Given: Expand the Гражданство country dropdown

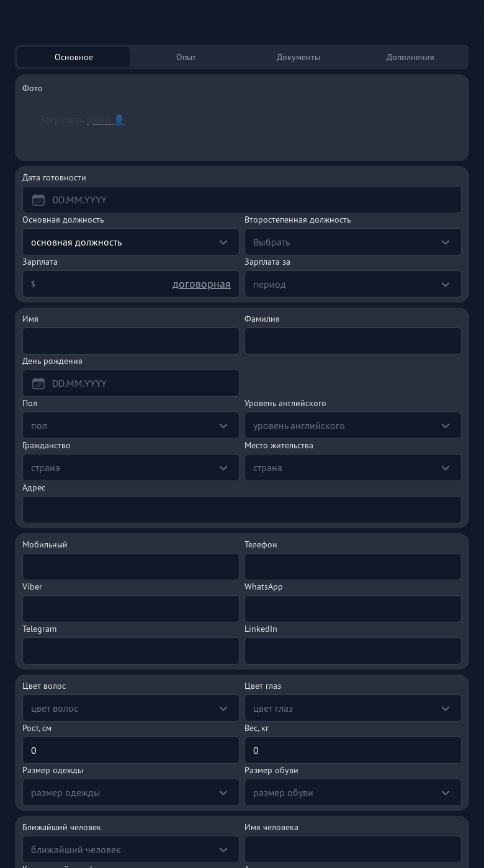Looking at the screenshot, I should (x=130, y=467).
